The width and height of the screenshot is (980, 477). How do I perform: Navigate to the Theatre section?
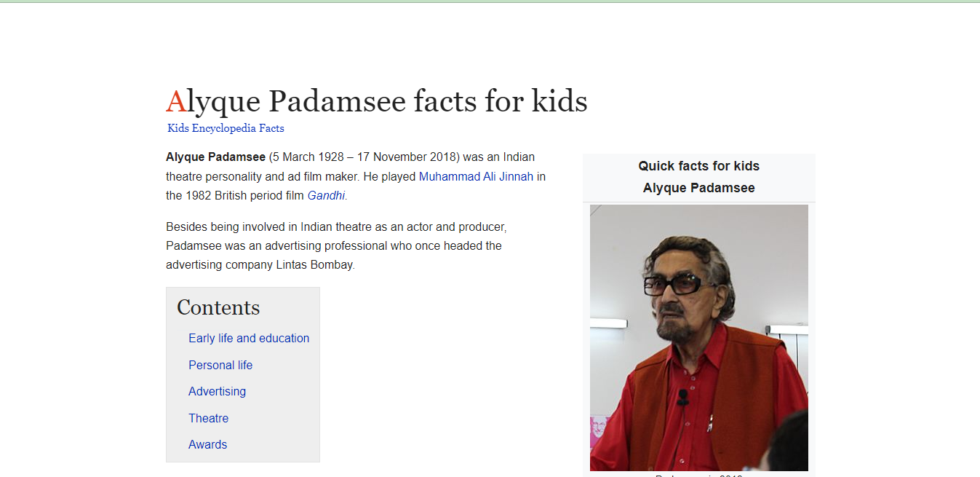point(208,418)
